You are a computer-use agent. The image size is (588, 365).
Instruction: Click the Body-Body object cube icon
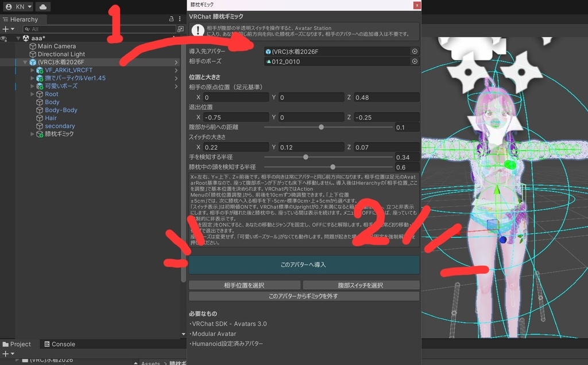tap(40, 110)
